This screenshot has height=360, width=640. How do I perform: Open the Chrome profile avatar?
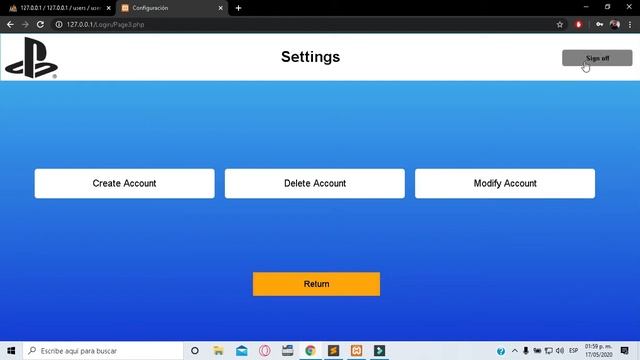point(615,24)
